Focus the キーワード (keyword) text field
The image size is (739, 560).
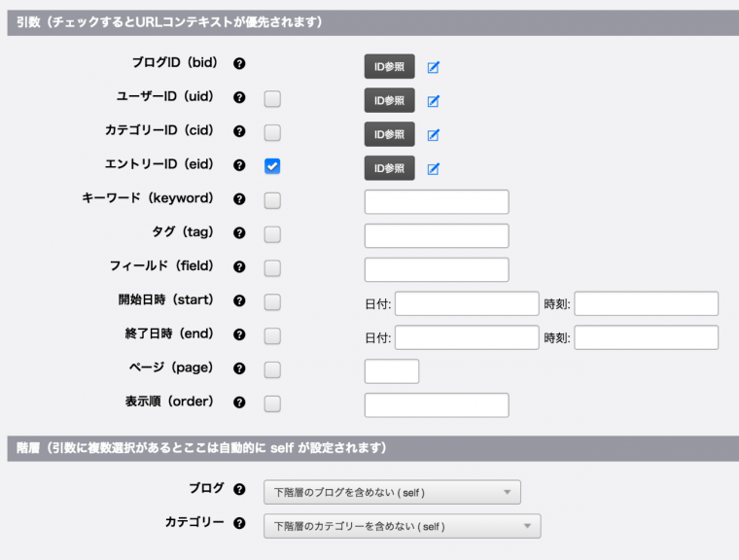click(437, 201)
